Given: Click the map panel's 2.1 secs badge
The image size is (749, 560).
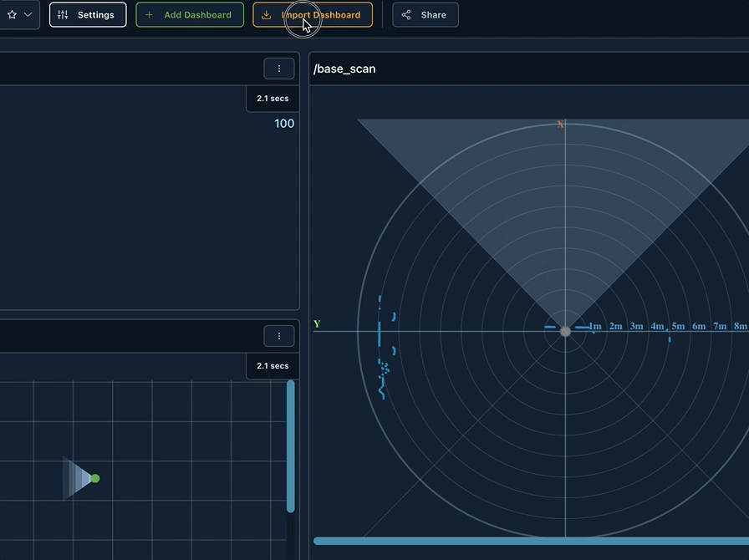Looking at the screenshot, I should (273, 366).
